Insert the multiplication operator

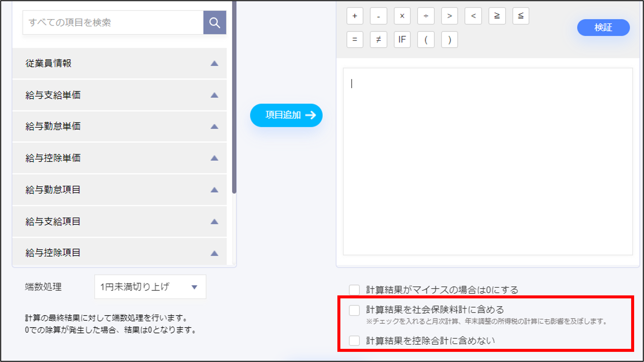[402, 16]
